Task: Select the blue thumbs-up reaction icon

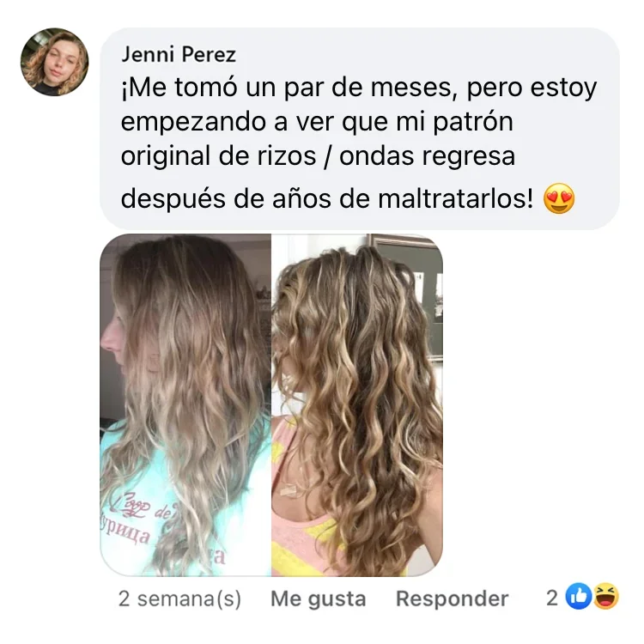Action: coord(578,597)
